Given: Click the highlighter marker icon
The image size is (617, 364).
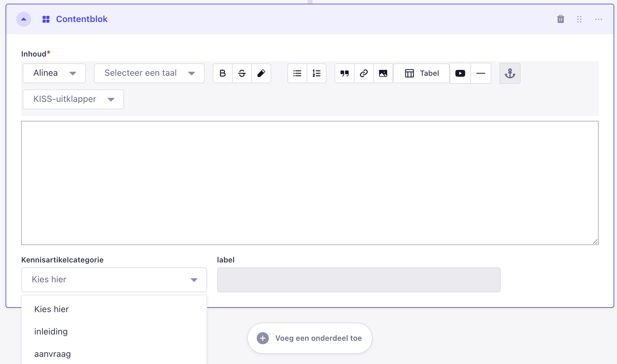Looking at the screenshot, I should click(261, 73).
